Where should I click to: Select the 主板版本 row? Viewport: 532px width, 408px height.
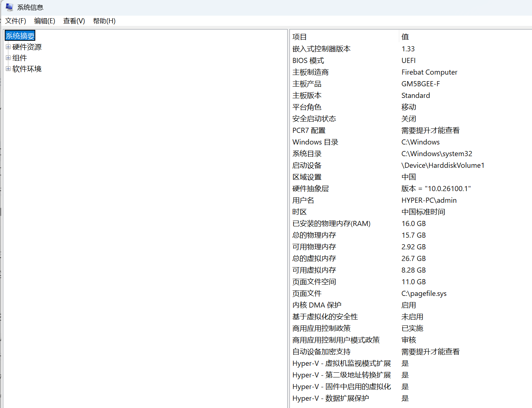[x=411, y=95]
